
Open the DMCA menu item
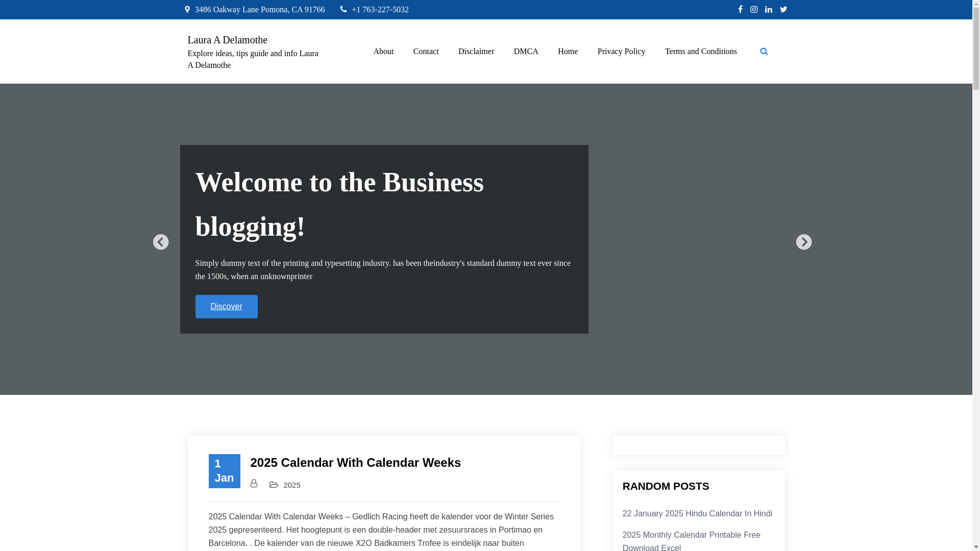coord(526,52)
